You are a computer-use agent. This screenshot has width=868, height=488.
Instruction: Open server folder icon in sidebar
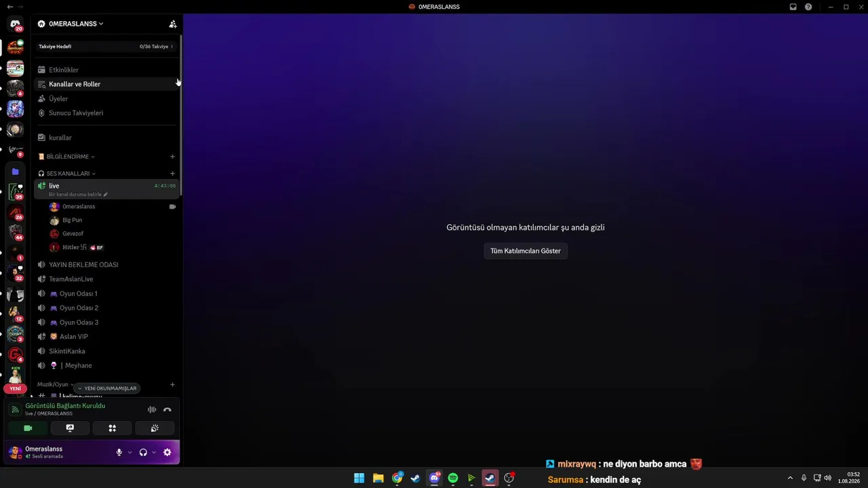(15, 172)
